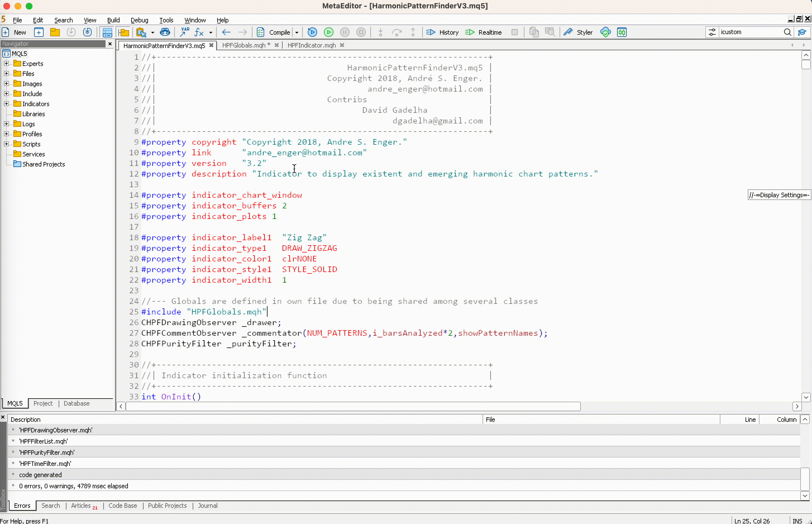Click the blue robot icon
812x524 pixels.
point(165,32)
